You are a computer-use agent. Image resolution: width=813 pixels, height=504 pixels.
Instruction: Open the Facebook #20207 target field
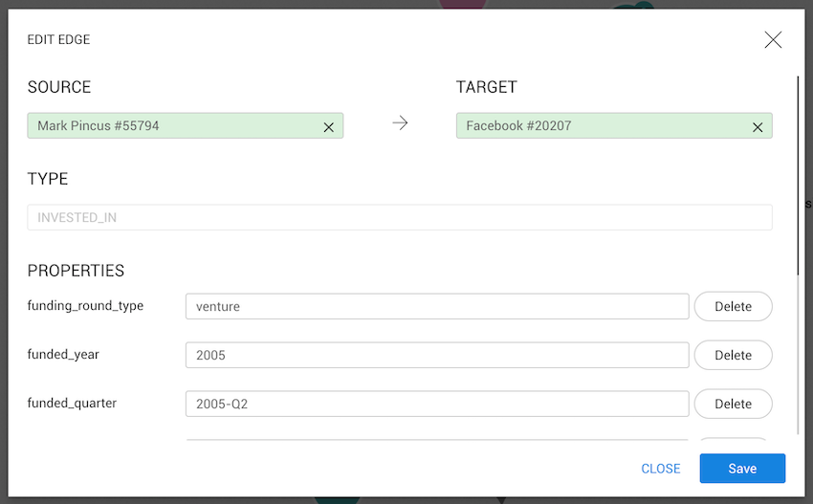point(603,125)
